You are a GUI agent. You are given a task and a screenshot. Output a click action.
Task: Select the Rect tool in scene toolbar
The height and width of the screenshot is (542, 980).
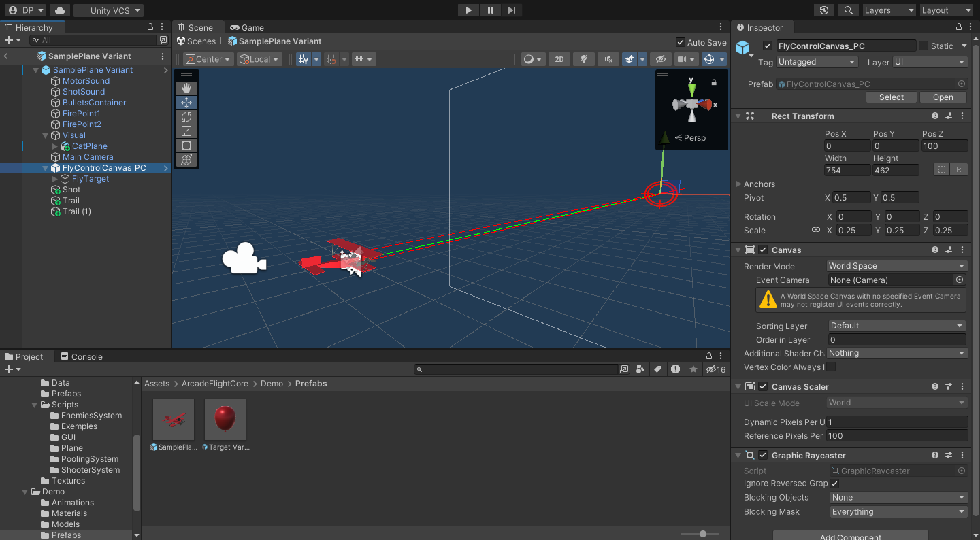click(186, 146)
